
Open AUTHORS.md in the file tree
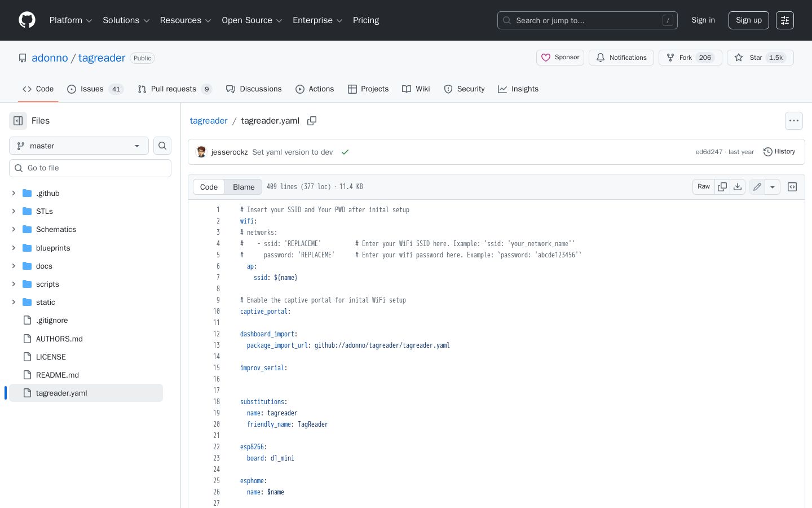coord(59,339)
